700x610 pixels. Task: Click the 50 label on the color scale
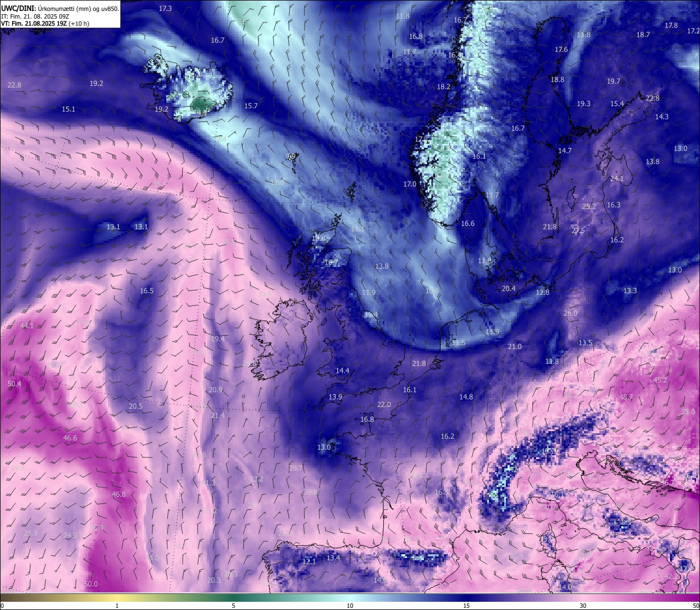[x=695, y=606]
